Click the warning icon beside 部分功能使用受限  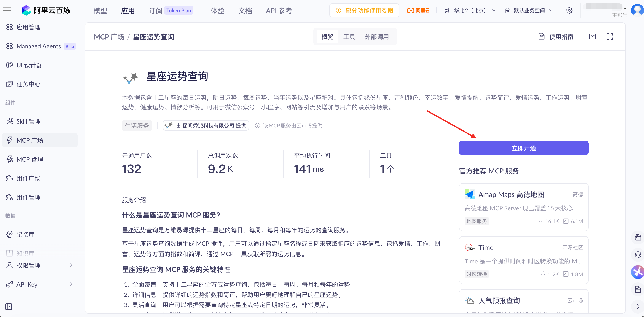338,11
